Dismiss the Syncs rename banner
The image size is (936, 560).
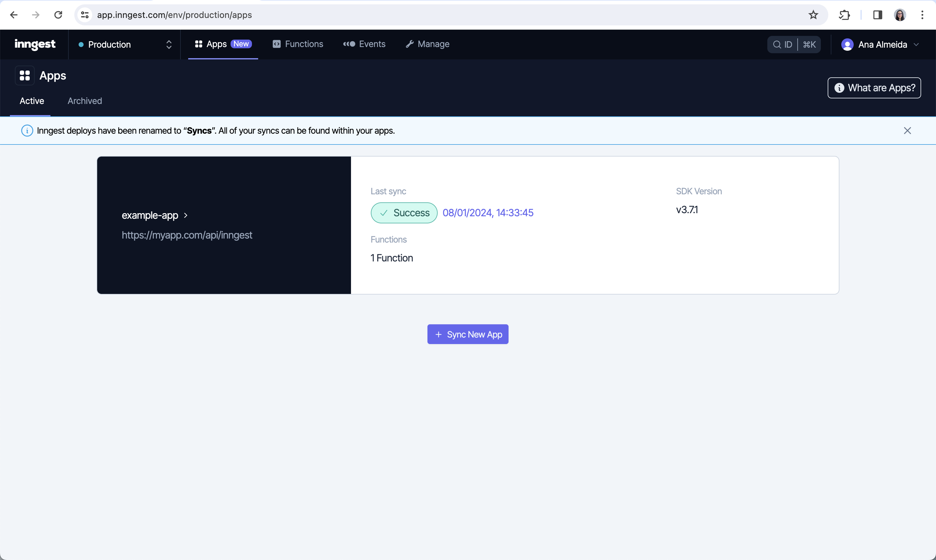907,131
